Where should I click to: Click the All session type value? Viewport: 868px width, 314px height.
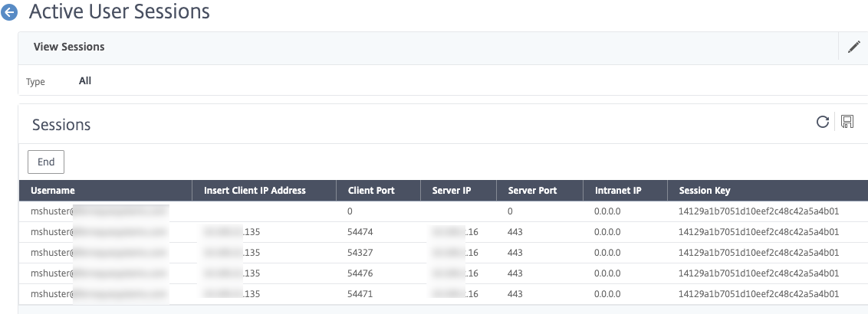(x=85, y=80)
